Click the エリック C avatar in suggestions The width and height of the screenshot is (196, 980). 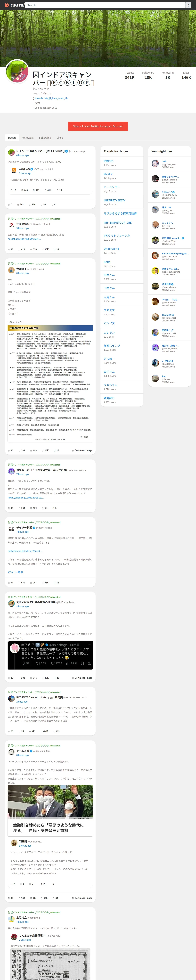click(155, 225)
